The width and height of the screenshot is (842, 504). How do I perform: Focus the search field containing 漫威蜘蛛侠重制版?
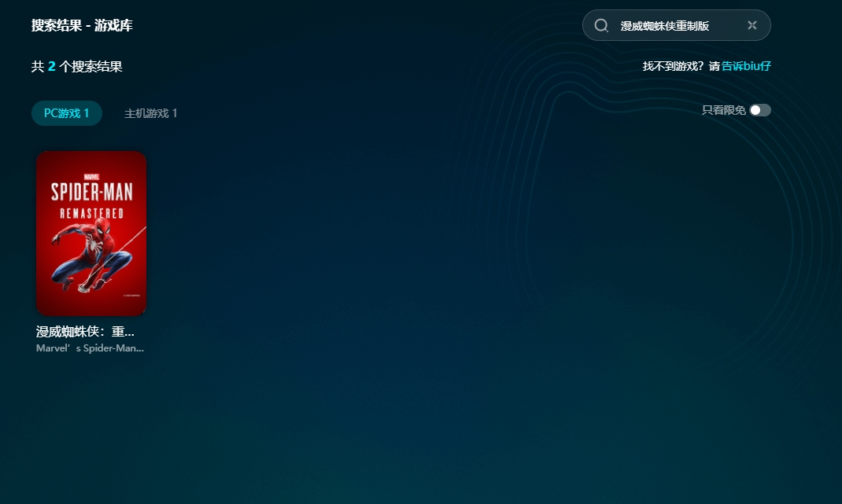(x=676, y=25)
